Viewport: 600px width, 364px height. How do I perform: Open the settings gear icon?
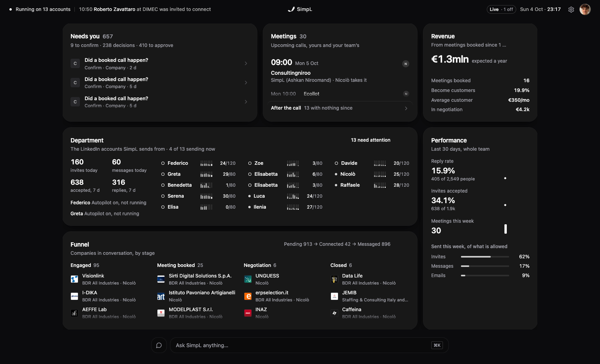571,9
